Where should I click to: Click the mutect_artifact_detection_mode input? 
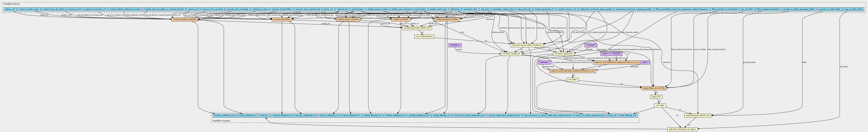click(125, 9)
